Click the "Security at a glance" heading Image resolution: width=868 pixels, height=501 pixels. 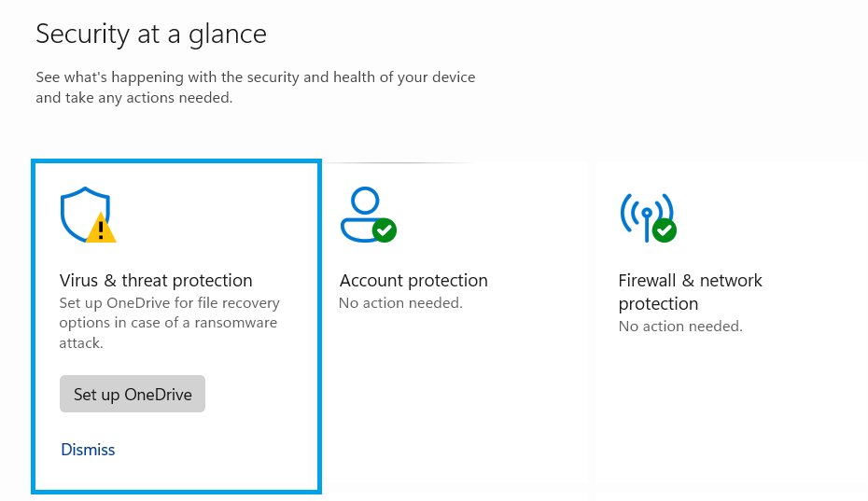(x=151, y=35)
